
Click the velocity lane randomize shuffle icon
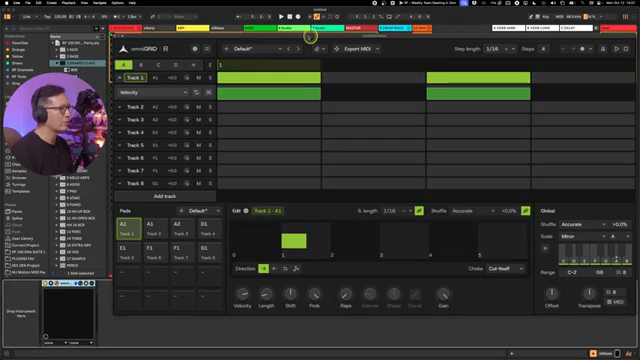(208, 93)
